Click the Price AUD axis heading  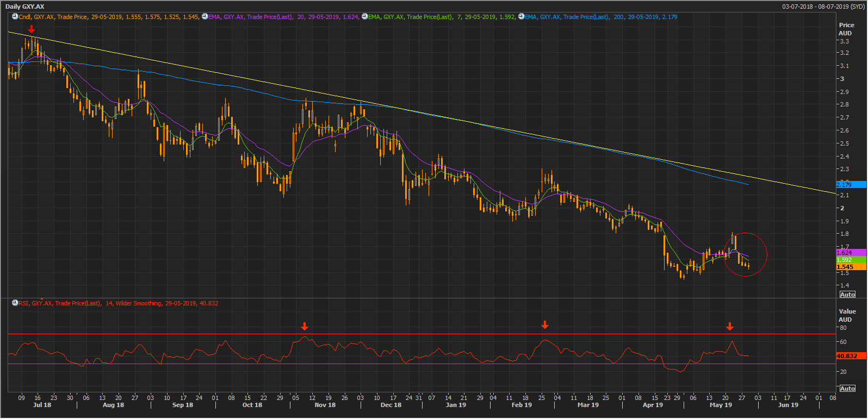pos(846,29)
